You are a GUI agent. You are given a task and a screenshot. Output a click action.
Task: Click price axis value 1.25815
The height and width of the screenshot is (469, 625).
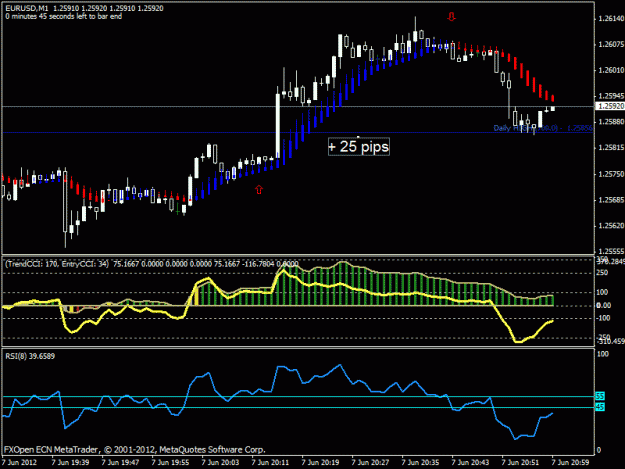pos(611,148)
